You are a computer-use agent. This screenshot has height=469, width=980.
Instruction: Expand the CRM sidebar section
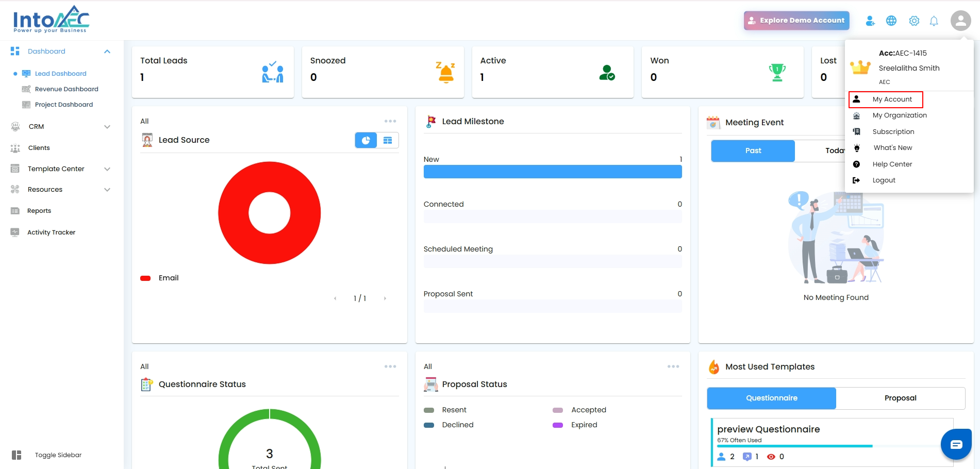click(107, 127)
